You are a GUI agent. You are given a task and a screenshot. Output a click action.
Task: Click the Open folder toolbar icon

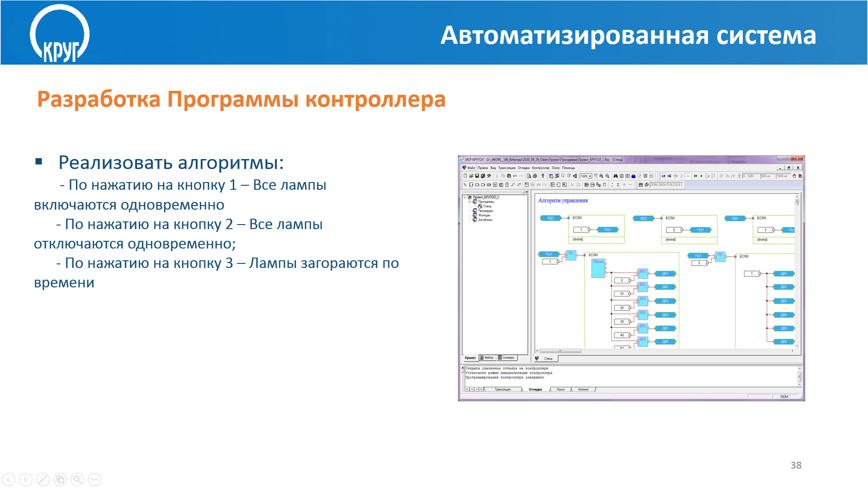[x=471, y=176]
